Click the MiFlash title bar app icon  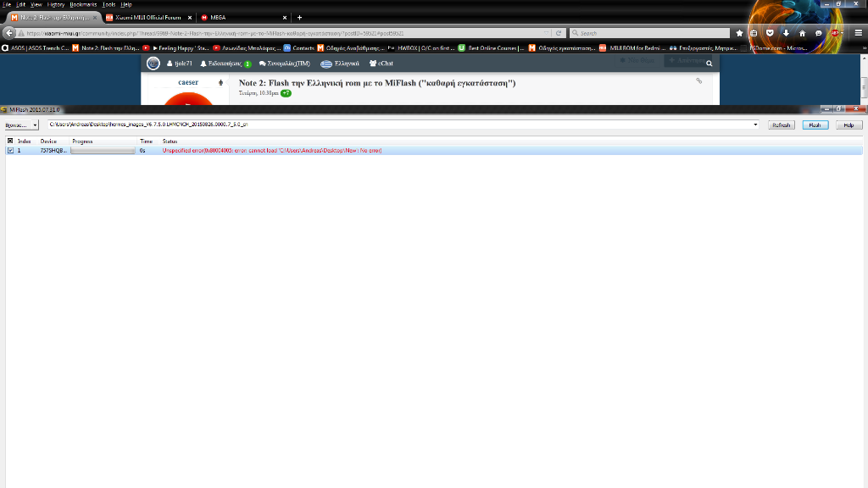pos(4,109)
